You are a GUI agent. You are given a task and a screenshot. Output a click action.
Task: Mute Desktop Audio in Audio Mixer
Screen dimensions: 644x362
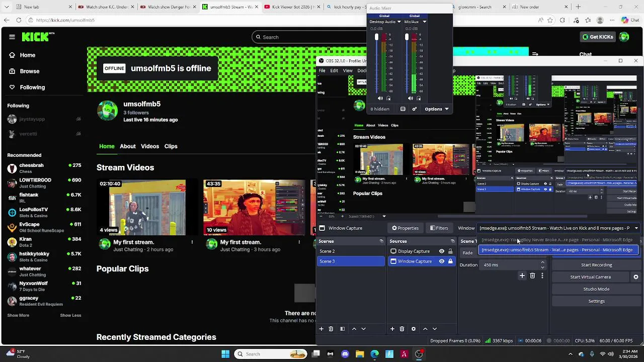380,99
